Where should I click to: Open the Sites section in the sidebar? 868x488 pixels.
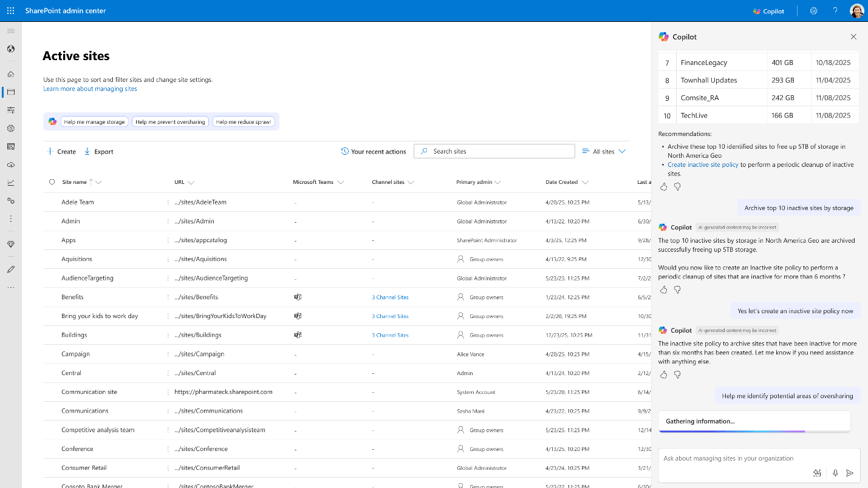(x=10, y=92)
